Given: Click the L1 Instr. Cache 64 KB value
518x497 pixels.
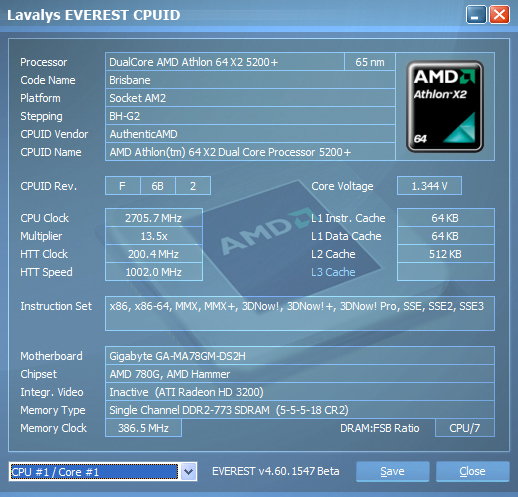Looking at the screenshot, I should click(x=446, y=218).
